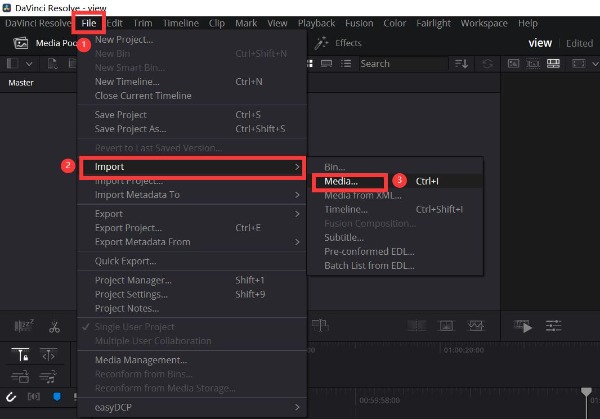The width and height of the screenshot is (600, 419).
Task: Open the viewer options chevron
Action: (595, 64)
